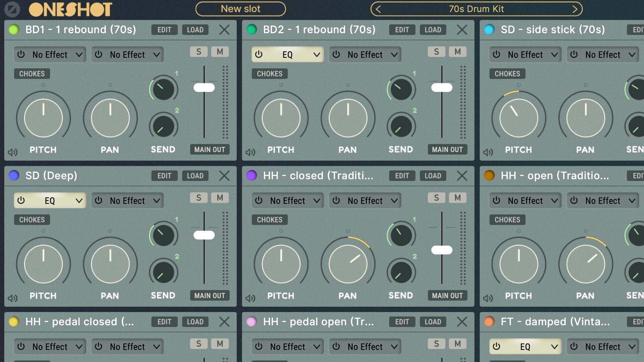Click HH - closed purple color dot
The height and width of the screenshot is (362, 644).
click(x=252, y=175)
